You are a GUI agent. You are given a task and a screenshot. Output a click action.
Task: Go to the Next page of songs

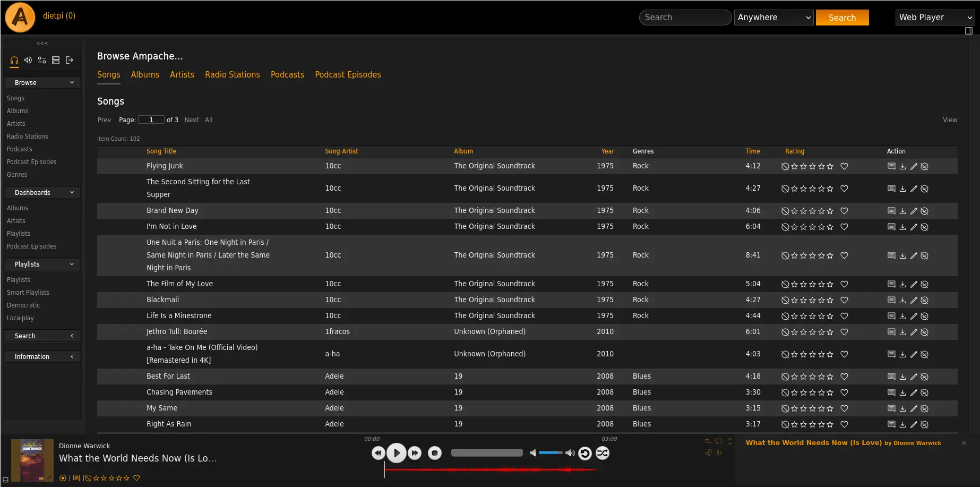coord(191,120)
